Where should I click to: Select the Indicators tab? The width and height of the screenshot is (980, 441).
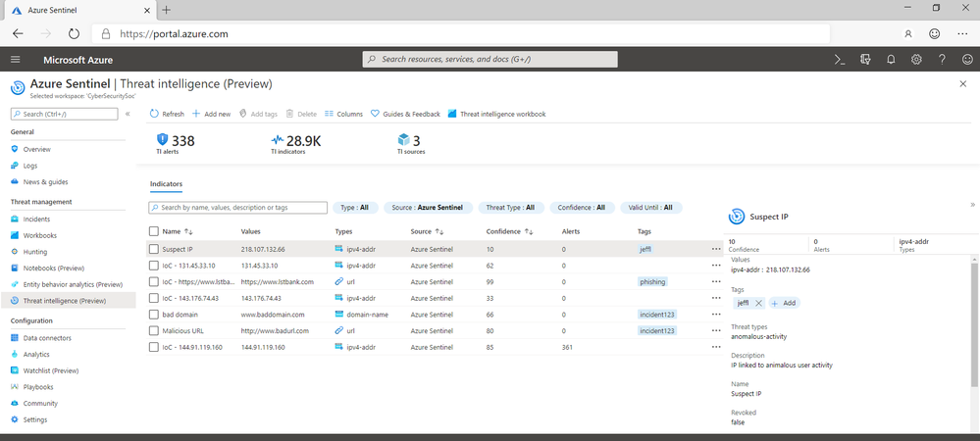coord(166,184)
